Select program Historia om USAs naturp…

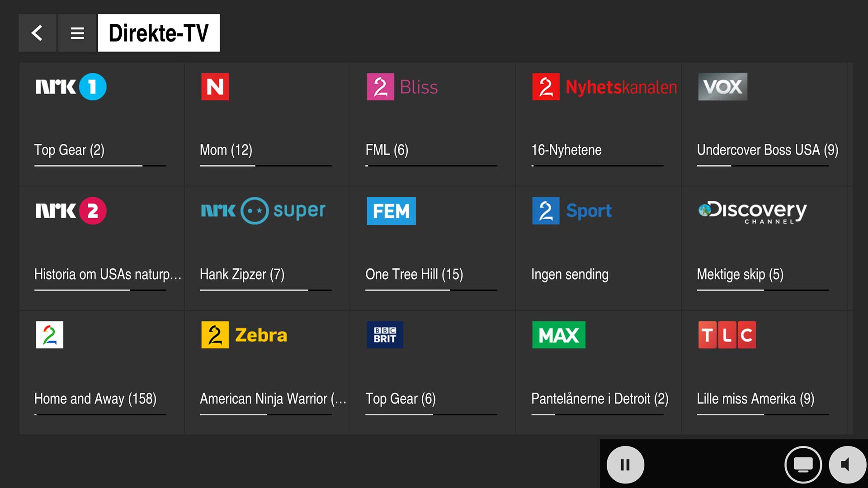click(108, 274)
